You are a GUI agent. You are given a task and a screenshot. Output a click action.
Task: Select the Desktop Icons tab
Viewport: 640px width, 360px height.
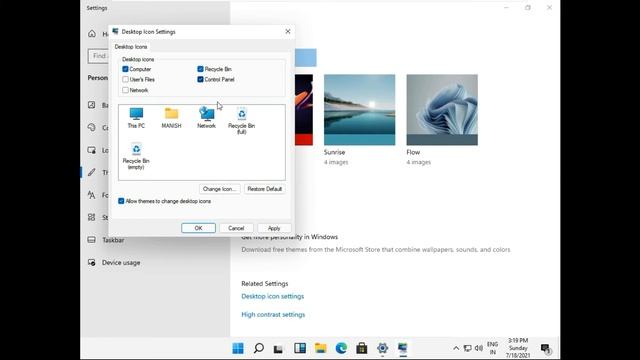click(x=131, y=47)
